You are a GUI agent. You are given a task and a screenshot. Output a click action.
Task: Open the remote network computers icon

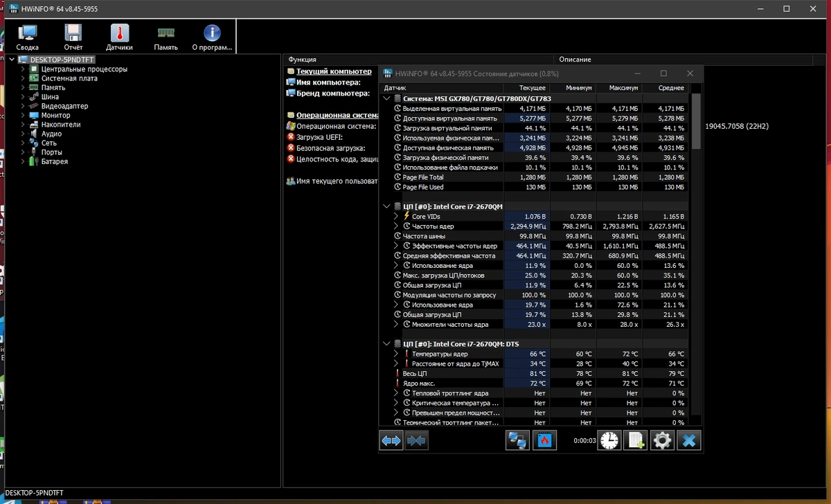pyautogui.click(x=517, y=440)
